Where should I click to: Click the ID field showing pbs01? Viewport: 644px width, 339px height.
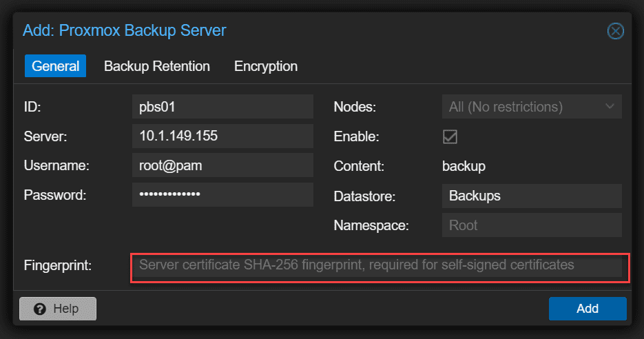pos(222,107)
